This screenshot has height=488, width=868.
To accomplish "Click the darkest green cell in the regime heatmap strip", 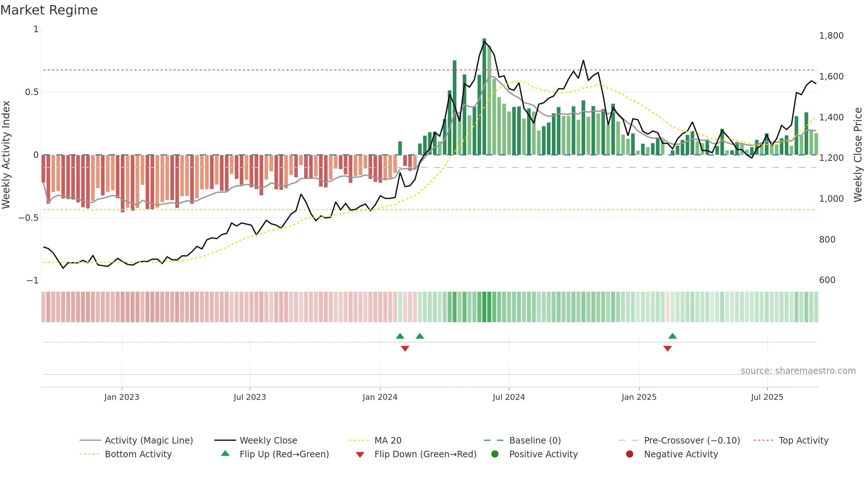I will tap(484, 307).
